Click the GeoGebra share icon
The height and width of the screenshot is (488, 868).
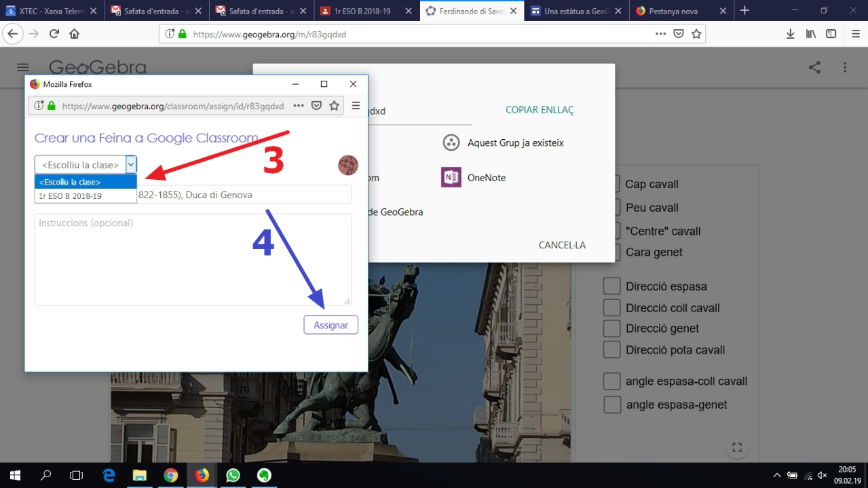(x=814, y=67)
